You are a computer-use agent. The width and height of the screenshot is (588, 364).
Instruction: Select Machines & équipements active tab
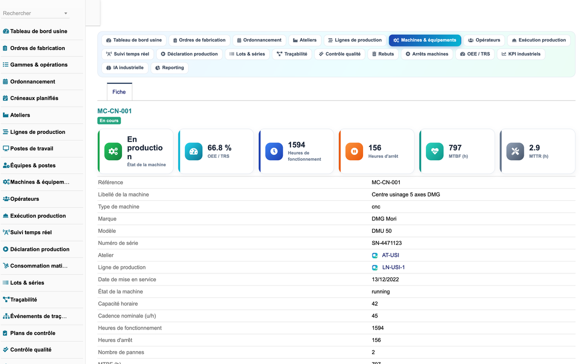425,40
